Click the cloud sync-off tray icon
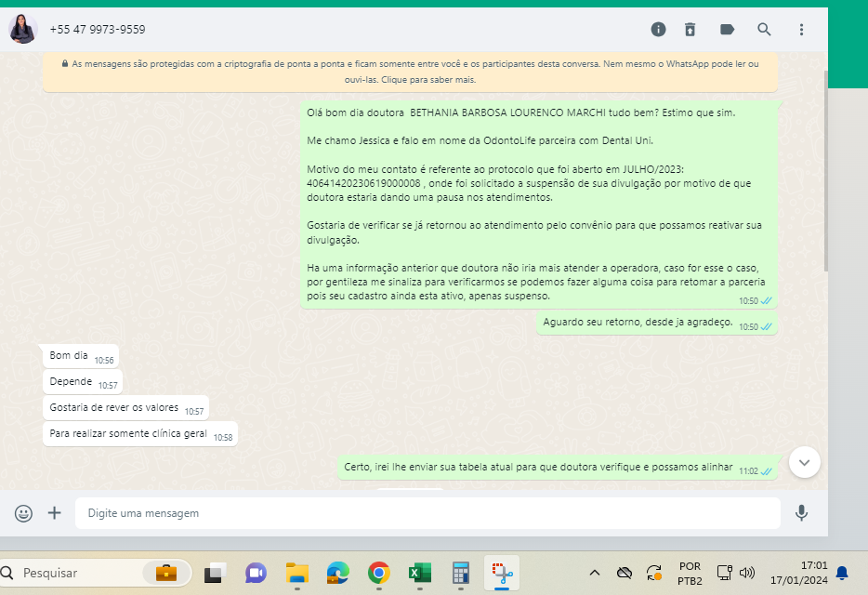The width and height of the screenshot is (868, 595). click(625, 573)
